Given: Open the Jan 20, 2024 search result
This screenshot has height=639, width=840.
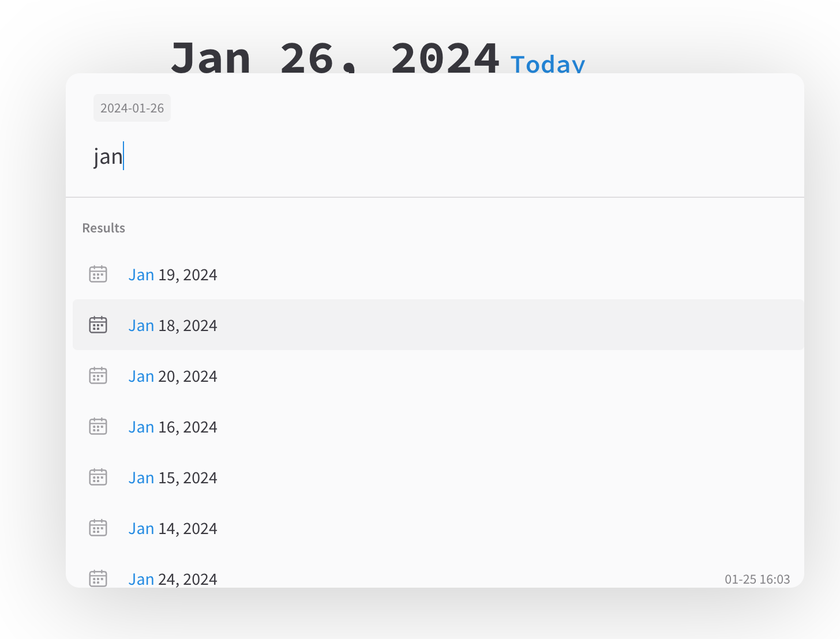Looking at the screenshot, I should tap(172, 376).
